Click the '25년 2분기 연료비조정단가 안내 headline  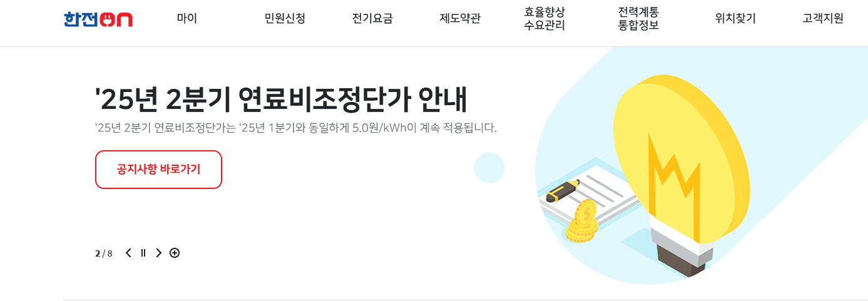[281, 99]
